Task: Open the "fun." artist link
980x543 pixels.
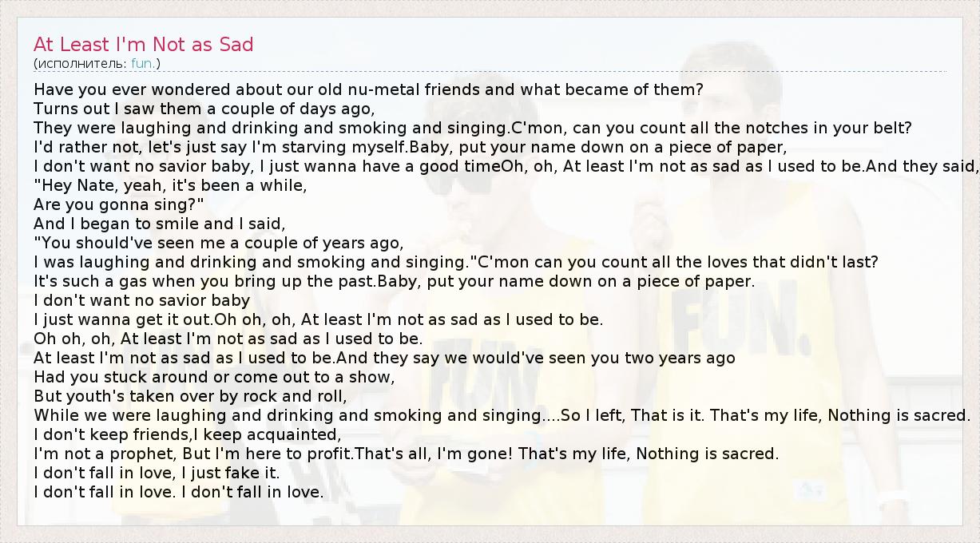Action: coord(144,63)
